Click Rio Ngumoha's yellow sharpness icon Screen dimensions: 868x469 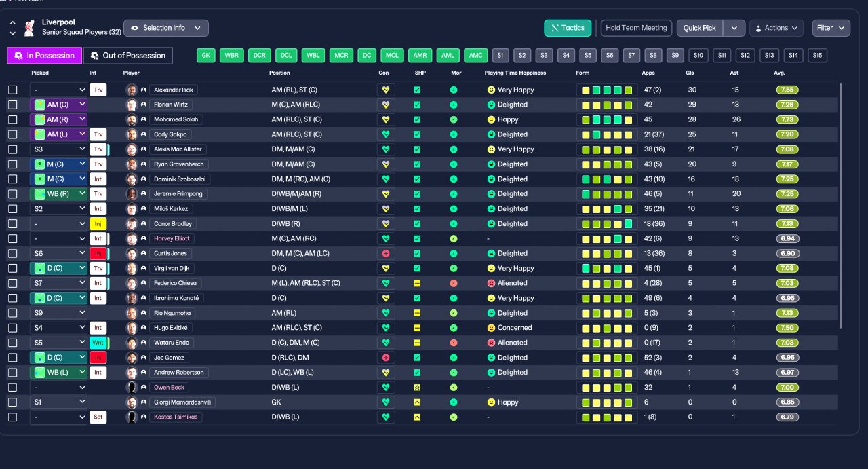coord(418,313)
